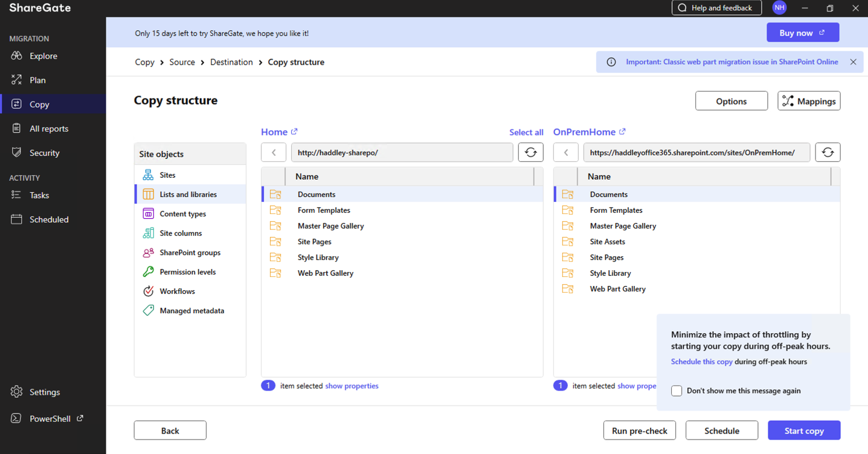
Task: Launch PowerShell from the sidebar
Action: click(50, 418)
